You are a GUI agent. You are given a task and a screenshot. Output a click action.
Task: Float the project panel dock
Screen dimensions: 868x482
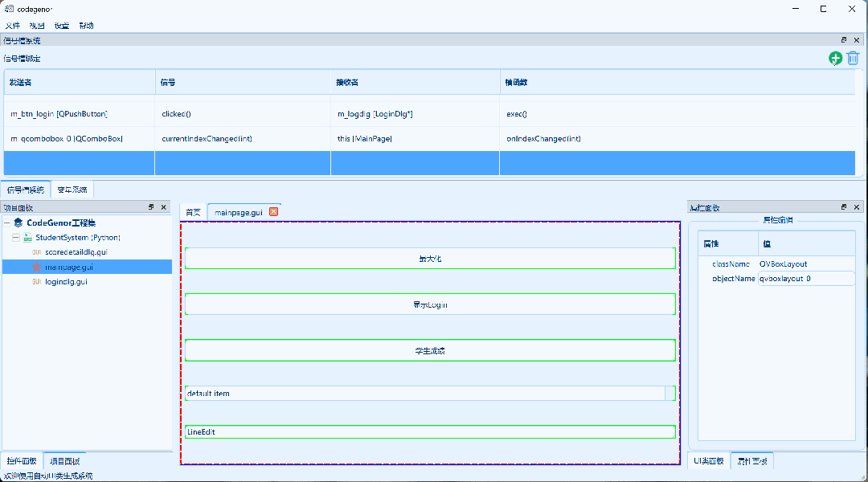151,207
